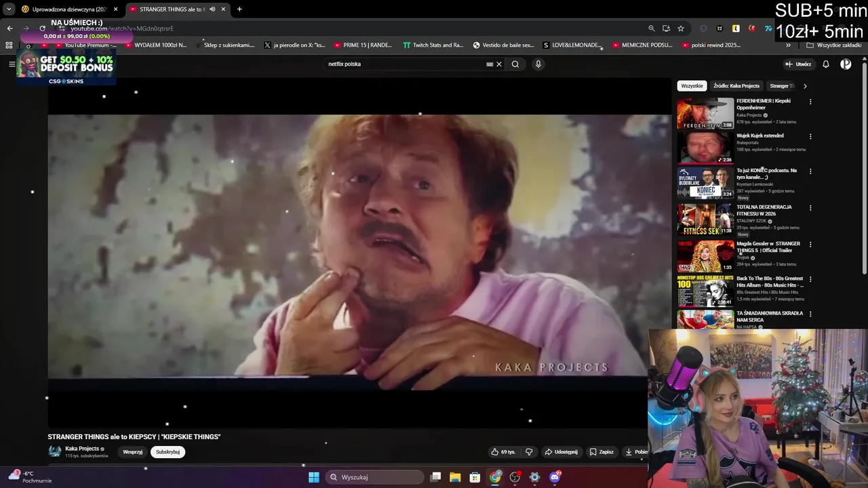Bookmark this page with the star icon

(681, 28)
